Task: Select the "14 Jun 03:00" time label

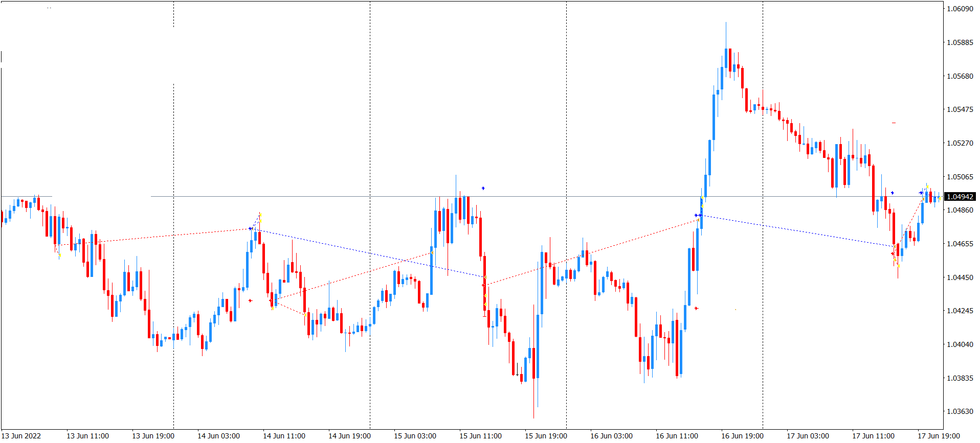Action: (218, 436)
